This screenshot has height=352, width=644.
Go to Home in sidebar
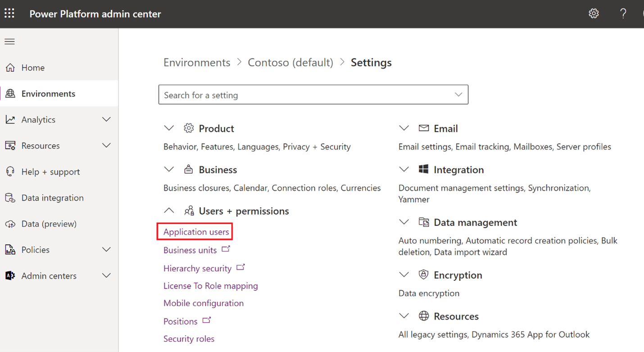tap(59, 68)
